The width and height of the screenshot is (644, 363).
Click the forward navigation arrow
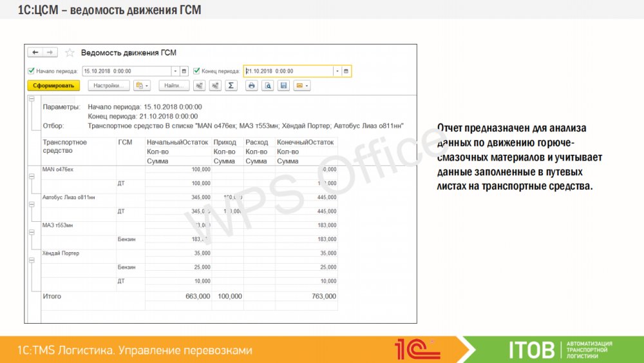pyautogui.click(x=50, y=53)
